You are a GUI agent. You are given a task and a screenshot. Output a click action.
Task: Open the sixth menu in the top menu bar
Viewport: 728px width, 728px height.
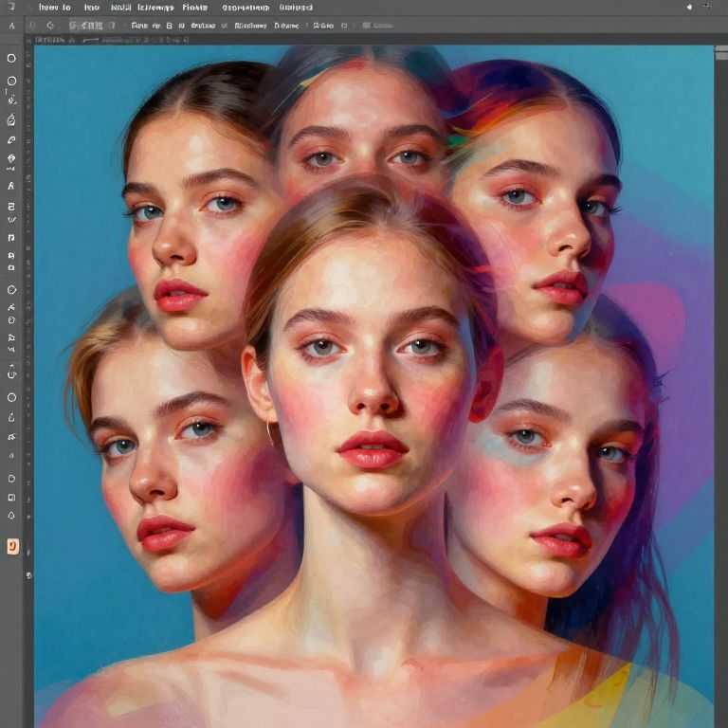pyautogui.click(x=244, y=7)
